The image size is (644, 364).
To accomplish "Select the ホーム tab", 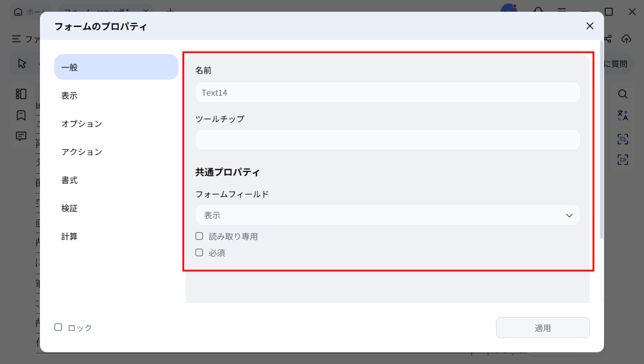I will [x=29, y=11].
